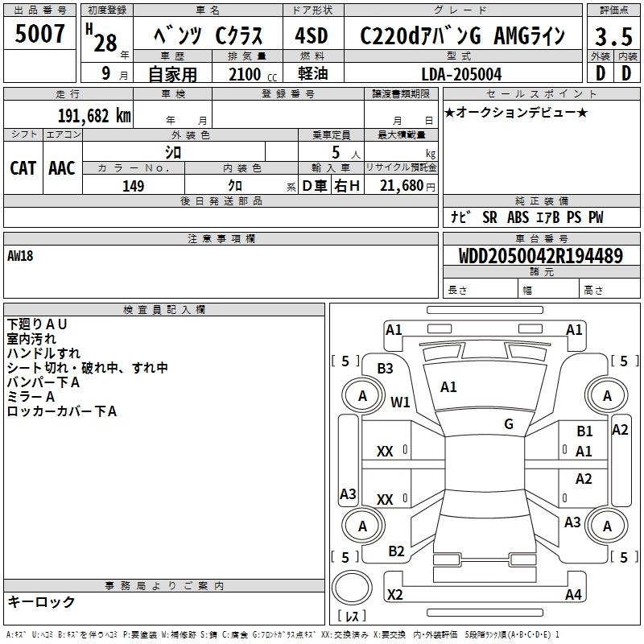Click the XX mark beside W1 door
Screen dimensions: 644x644
[x=385, y=452]
